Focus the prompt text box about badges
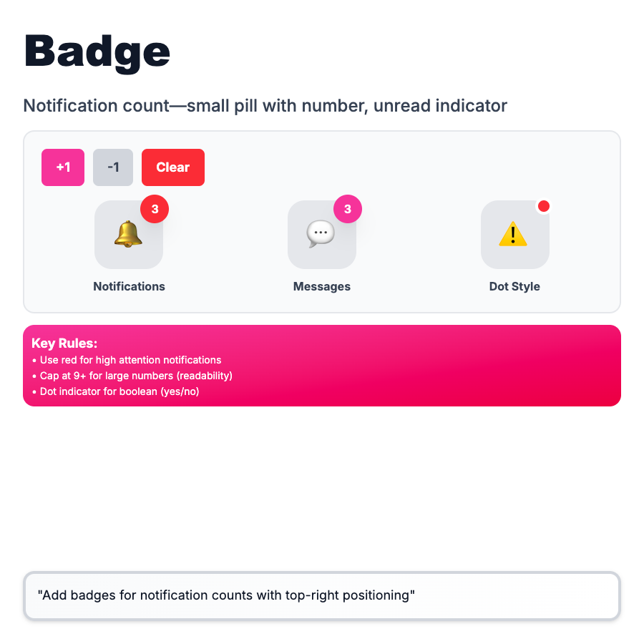This screenshot has height=644, width=644. (x=322, y=595)
